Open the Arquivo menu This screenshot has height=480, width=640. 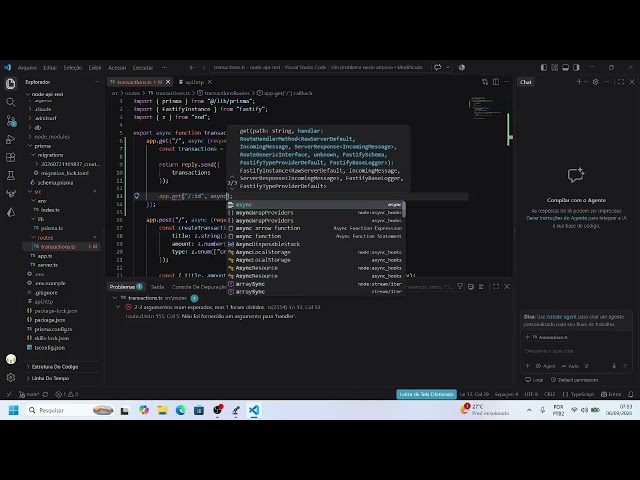click(27, 68)
